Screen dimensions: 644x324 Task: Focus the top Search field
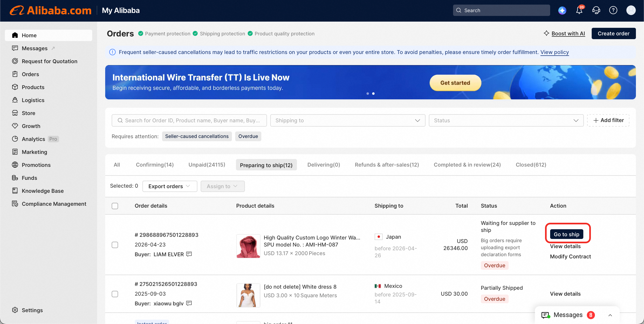point(502,10)
